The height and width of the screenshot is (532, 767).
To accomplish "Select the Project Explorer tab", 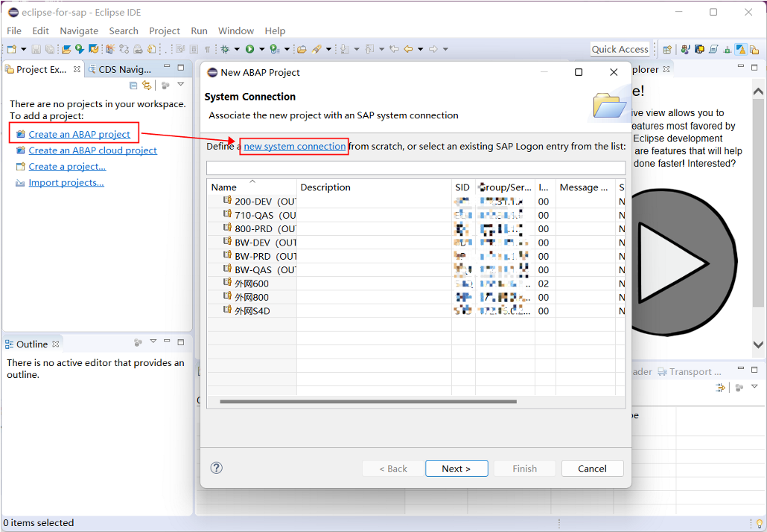I will point(42,69).
